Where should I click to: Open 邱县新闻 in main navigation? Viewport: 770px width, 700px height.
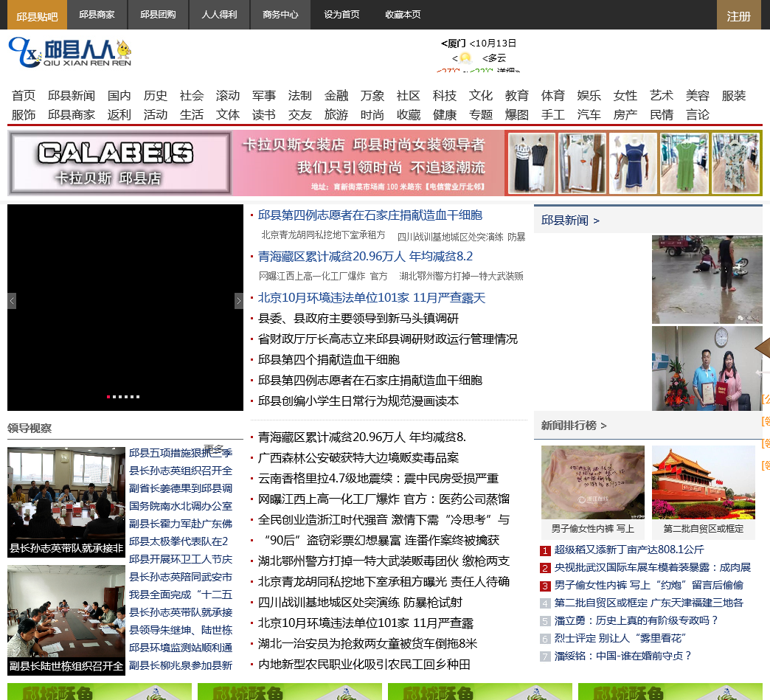click(x=72, y=95)
